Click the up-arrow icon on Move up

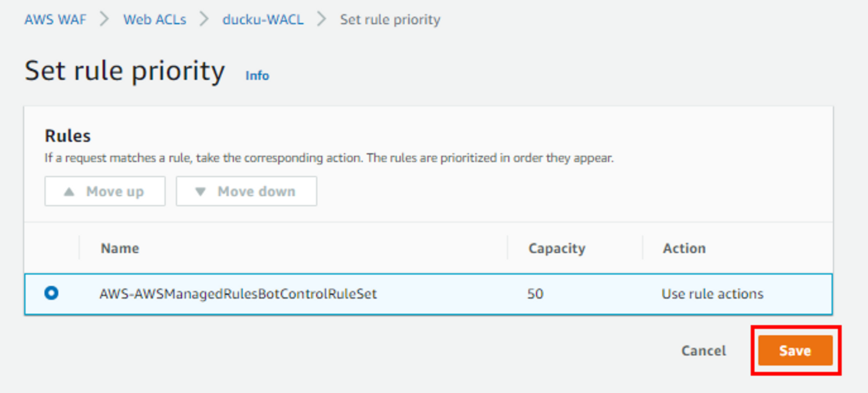(69, 192)
